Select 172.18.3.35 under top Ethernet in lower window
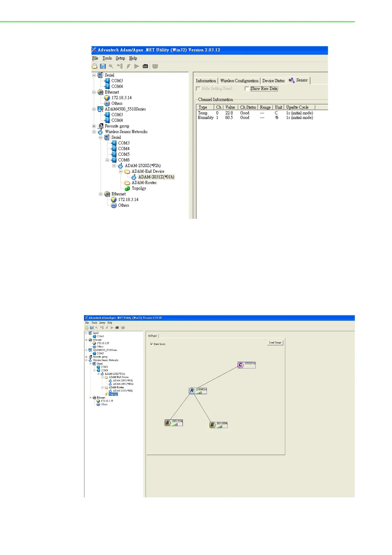This screenshot has height=555, width=392. (x=103, y=343)
